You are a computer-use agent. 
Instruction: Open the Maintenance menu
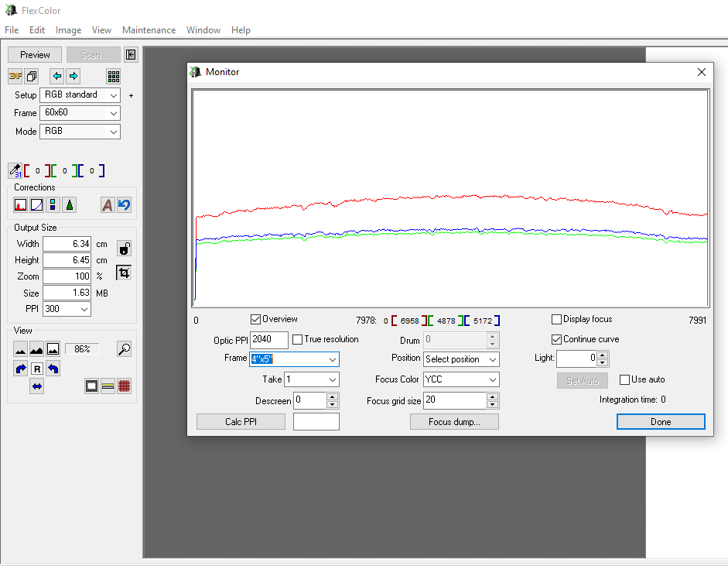click(149, 29)
